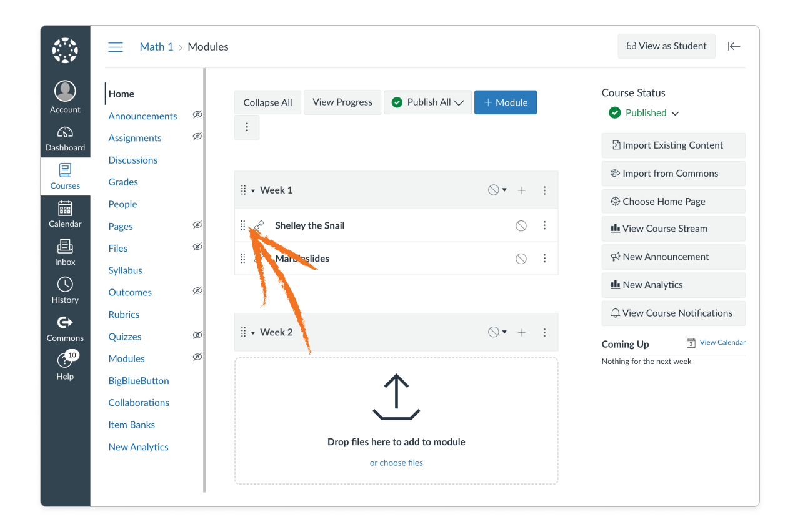Open the People section
The height and width of the screenshot is (532, 800).
click(x=122, y=204)
